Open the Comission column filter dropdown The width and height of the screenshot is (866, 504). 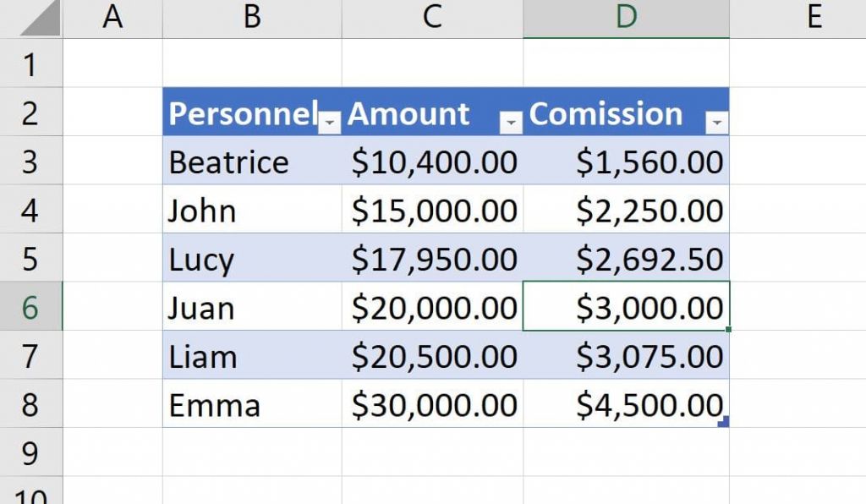(715, 123)
